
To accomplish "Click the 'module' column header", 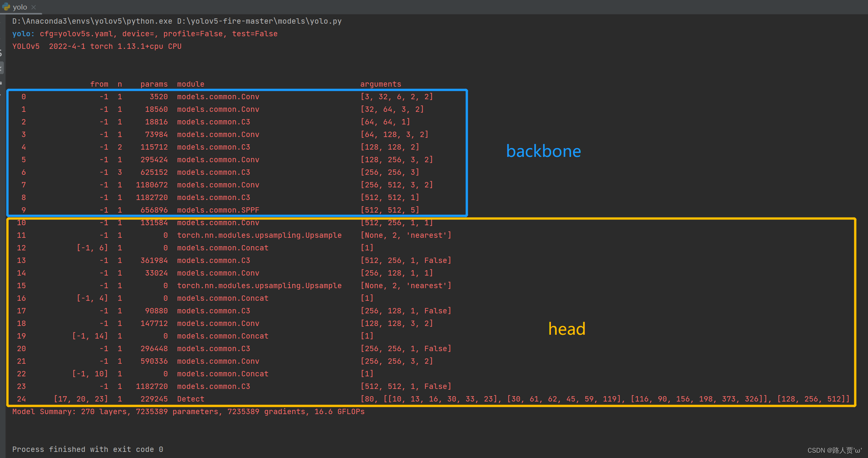I will point(190,84).
